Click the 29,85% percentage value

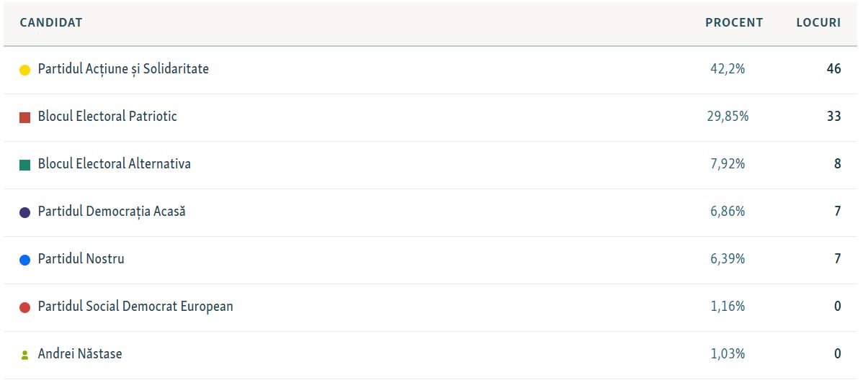click(728, 117)
